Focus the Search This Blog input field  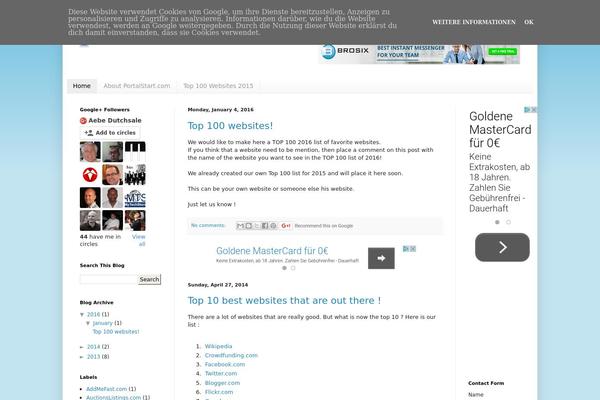click(x=108, y=279)
